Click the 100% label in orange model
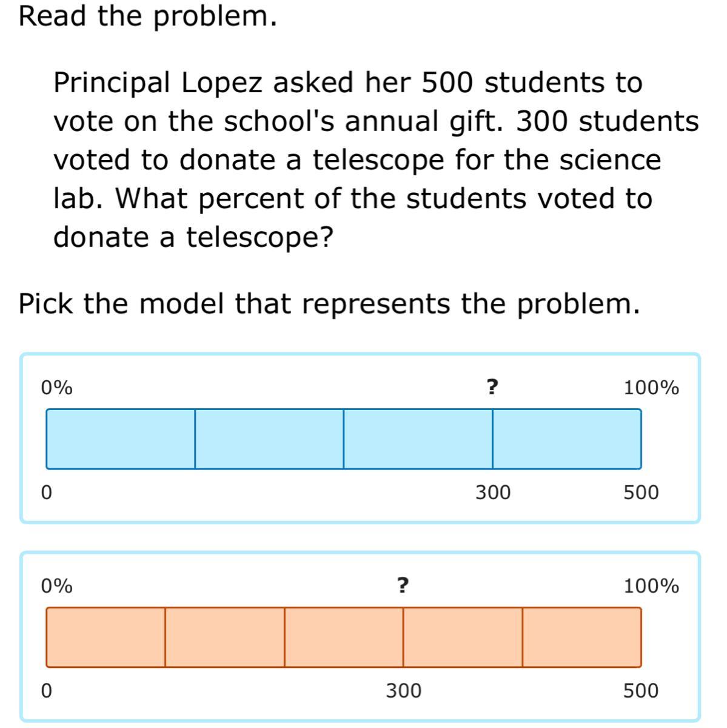Viewport: 727px width, 728px height. coord(652,586)
